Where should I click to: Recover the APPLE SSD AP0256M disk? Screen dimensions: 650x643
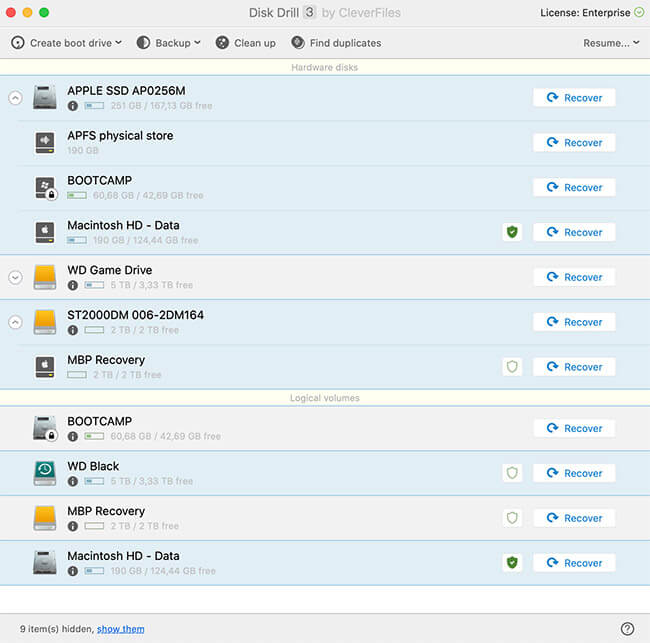pos(574,98)
